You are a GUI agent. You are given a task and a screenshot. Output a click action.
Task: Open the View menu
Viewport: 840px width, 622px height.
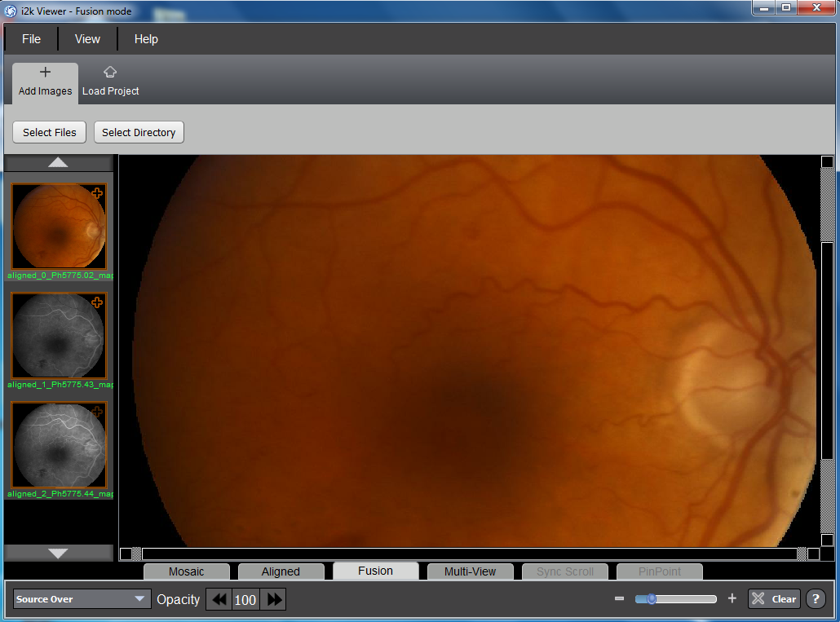tap(87, 39)
